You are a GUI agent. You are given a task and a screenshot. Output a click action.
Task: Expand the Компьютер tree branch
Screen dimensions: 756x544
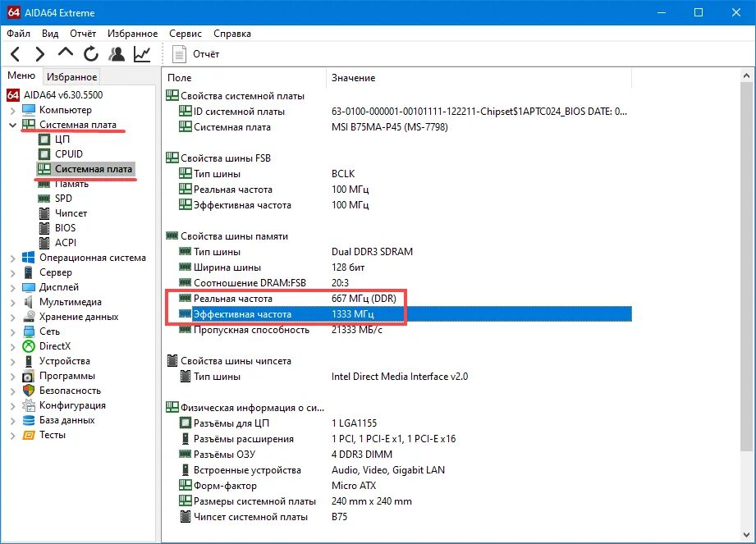click(13, 110)
